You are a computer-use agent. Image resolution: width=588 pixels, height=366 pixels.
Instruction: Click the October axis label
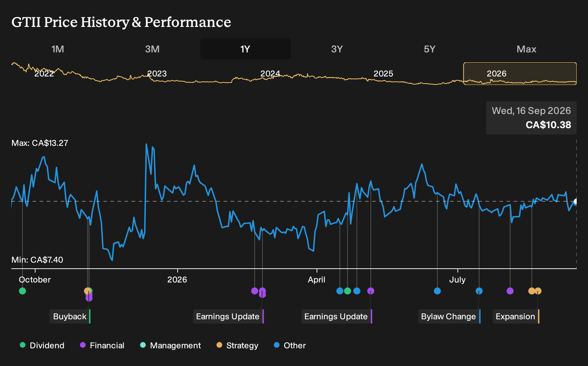point(35,280)
